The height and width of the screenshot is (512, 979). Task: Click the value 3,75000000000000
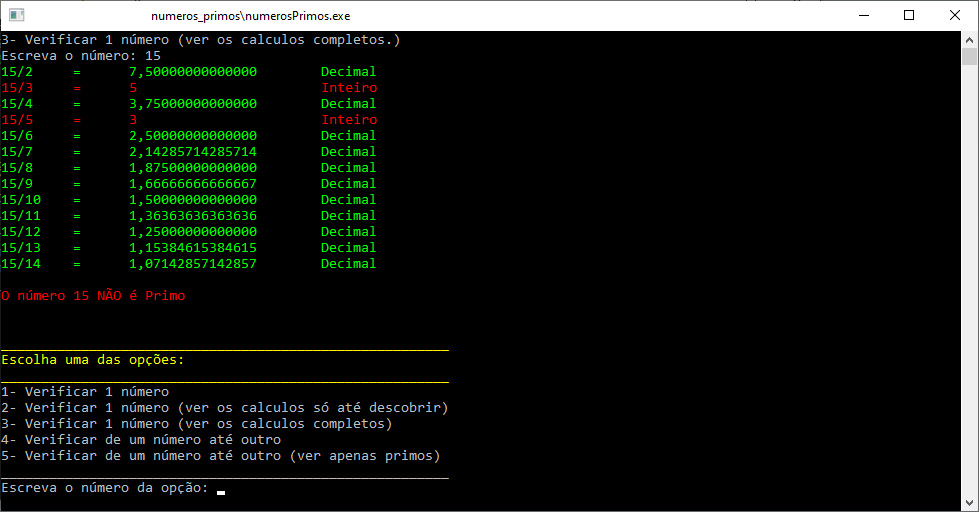193,104
